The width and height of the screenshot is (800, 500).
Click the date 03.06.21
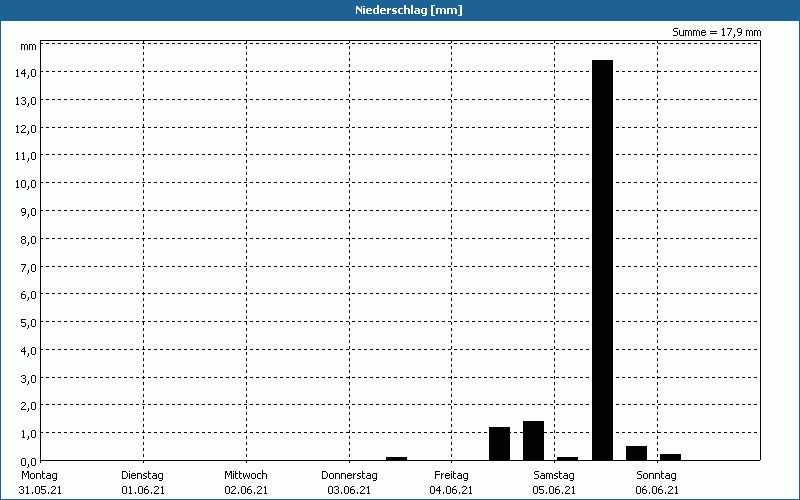349,490
